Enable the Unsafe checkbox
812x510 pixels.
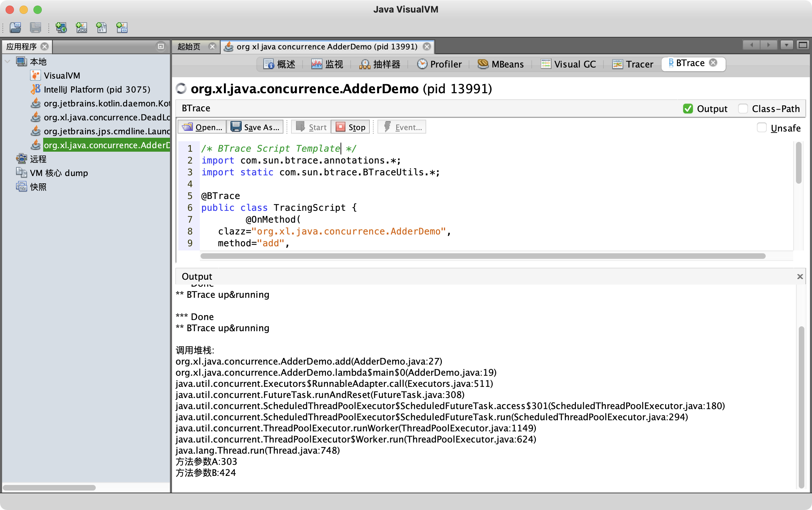click(x=762, y=128)
